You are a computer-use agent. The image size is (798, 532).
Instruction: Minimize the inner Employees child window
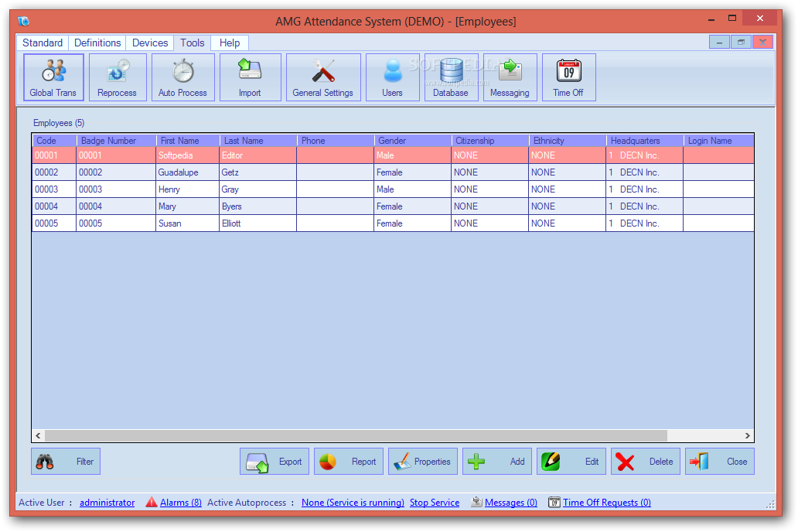point(719,43)
